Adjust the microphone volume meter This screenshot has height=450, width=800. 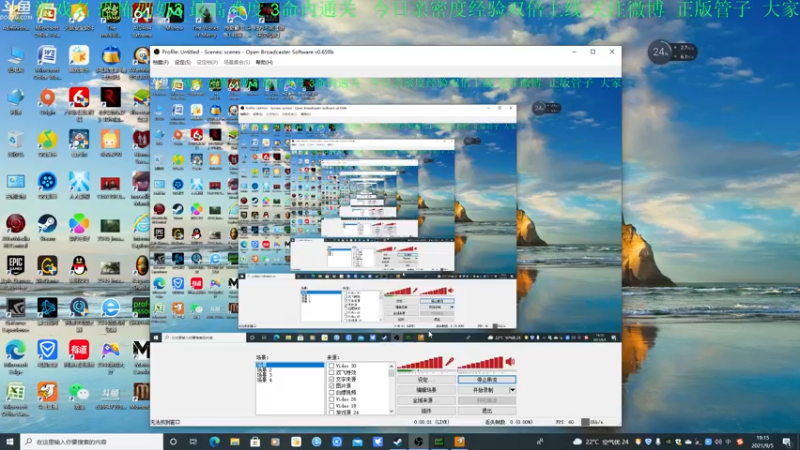420,363
